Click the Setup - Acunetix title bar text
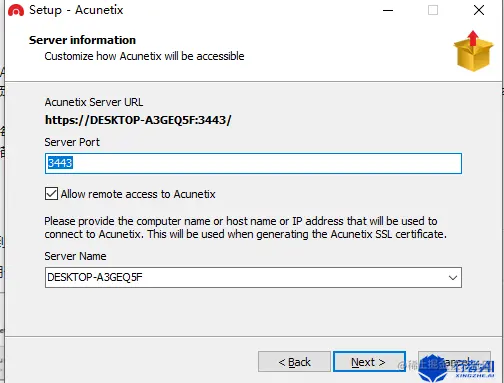Viewport: 504px width, 383px height. tap(76, 10)
